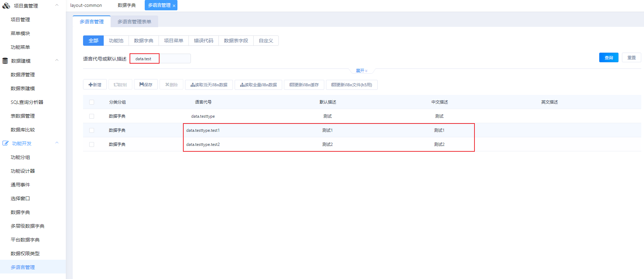The width and height of the screenshot is (644, 279).
Task: Filter by 数据字典 category
Action: 144,41
